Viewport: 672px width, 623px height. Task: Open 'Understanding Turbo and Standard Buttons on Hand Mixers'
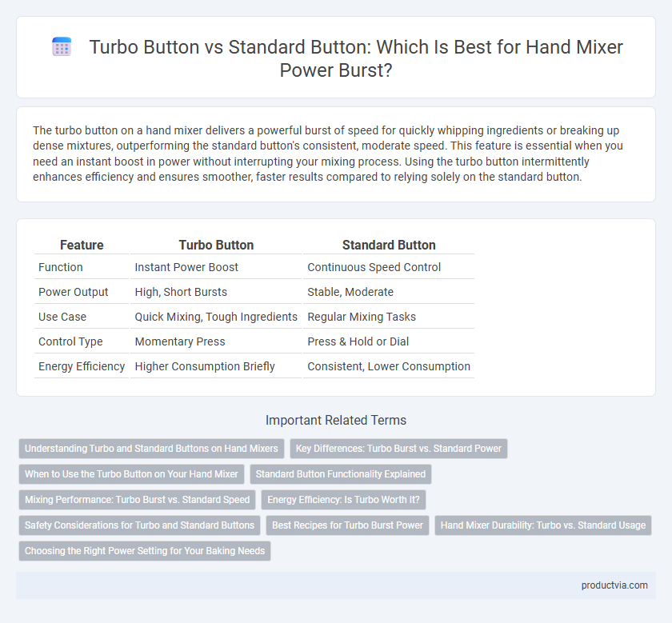point(151,448)
